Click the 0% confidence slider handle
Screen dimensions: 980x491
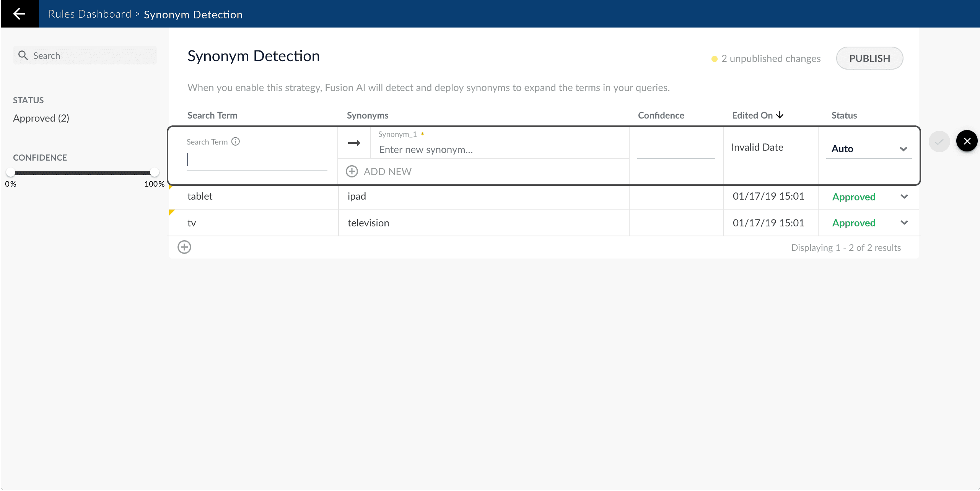click(x=11, y=172)
